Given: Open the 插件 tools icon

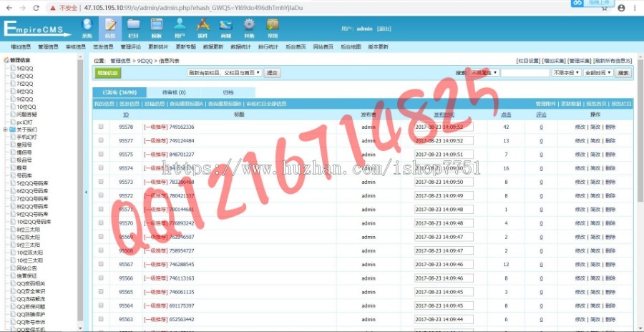Looking at the screenshot, I should tap(203, 24).
